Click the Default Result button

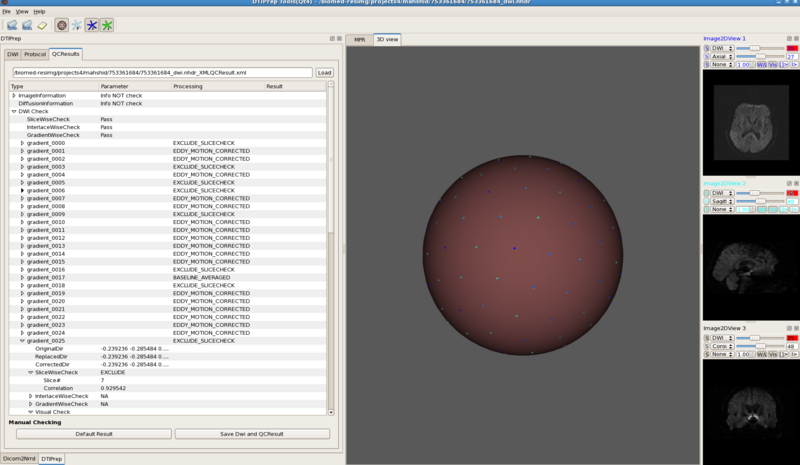click(x=93, y=434)
